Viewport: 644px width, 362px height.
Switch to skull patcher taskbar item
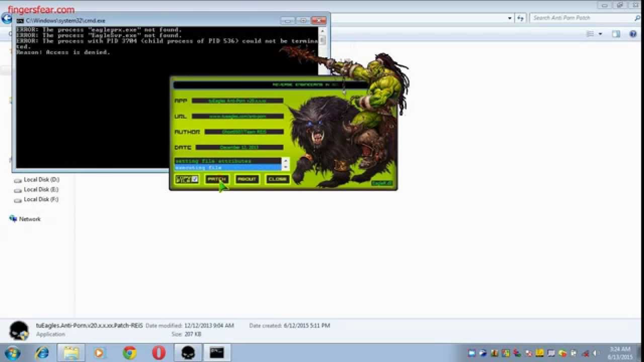[188, 353]
